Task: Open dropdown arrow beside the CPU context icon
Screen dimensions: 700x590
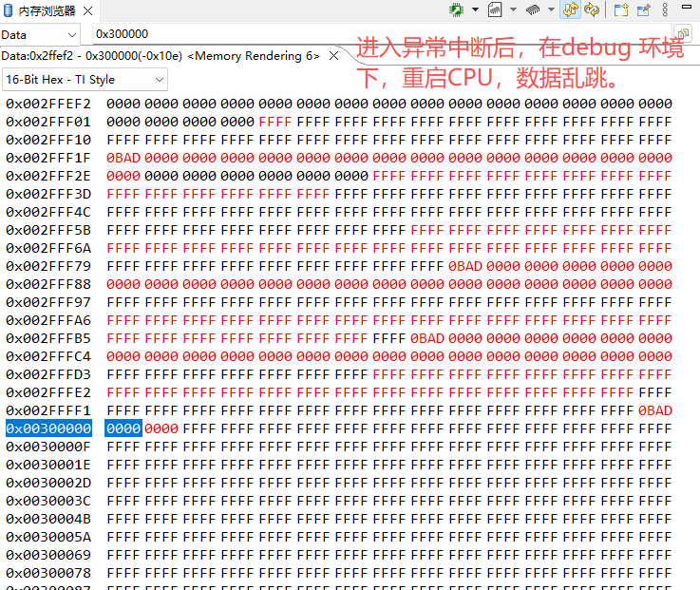Action: pyautogui.click(x=476, y=10)
